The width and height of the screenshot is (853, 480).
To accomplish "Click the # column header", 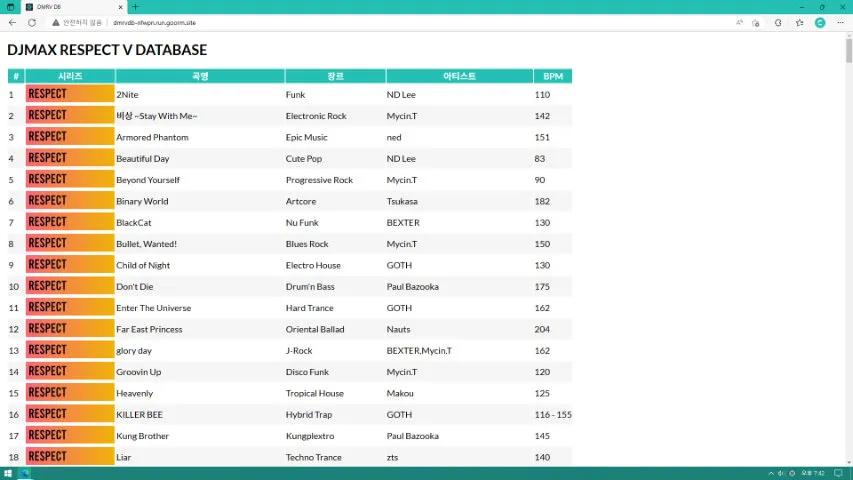I will [16, 76].
